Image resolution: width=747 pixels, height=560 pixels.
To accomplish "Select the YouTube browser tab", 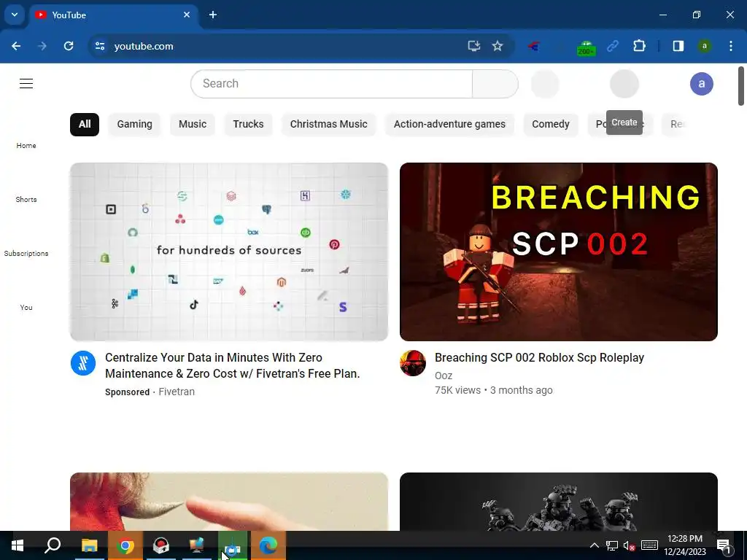I will 113,15.
